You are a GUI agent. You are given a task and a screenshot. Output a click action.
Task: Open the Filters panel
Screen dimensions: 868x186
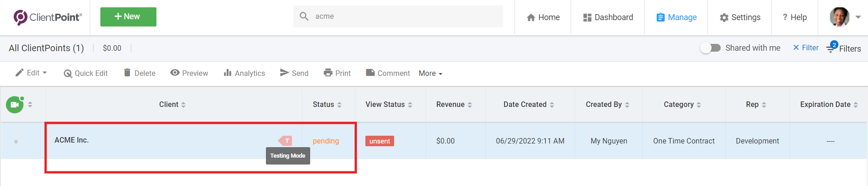(843, 48)
